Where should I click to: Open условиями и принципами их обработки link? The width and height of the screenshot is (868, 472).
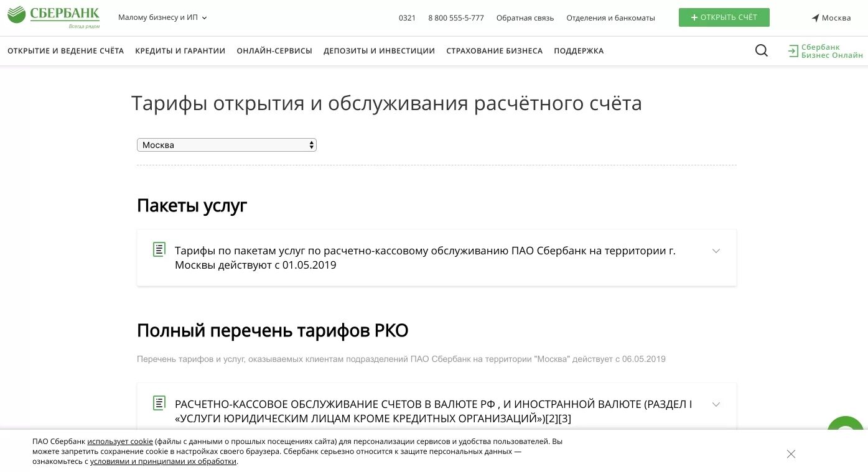tap(163, 461)
